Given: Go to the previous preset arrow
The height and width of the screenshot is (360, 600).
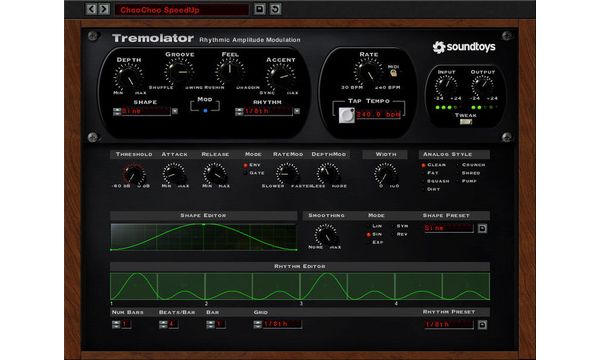Looking at the screenshot, I should (91, 9).
